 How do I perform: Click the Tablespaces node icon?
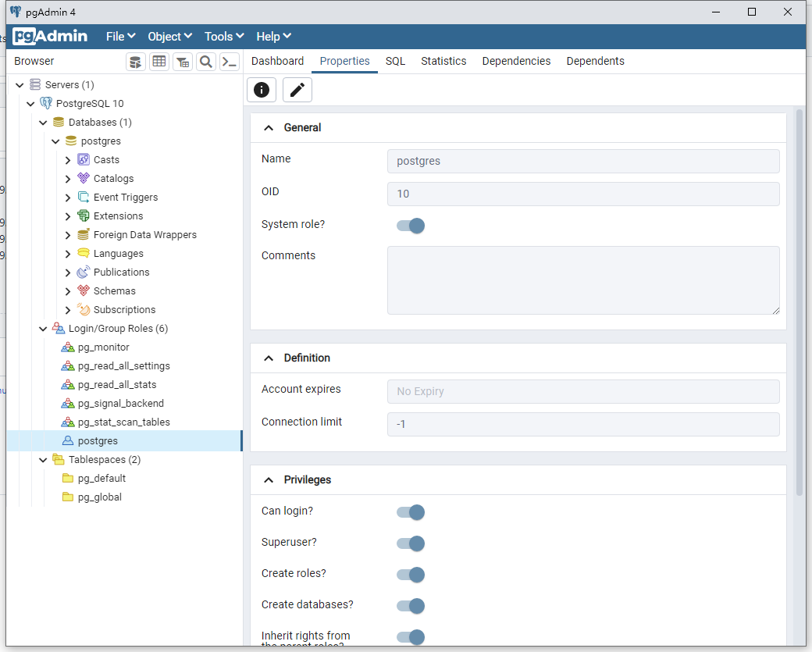pyautogui.click(x=59, y=459)
